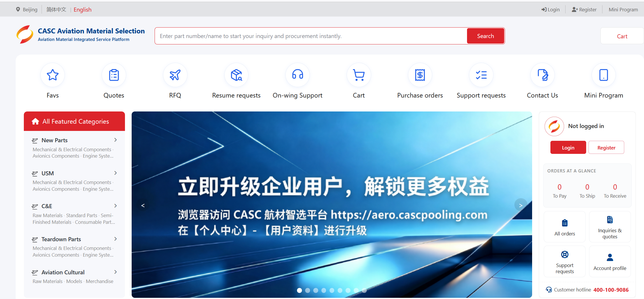Click the Teardown Parts category icon
Screen dimensions: 644x299
pos(35,239)
